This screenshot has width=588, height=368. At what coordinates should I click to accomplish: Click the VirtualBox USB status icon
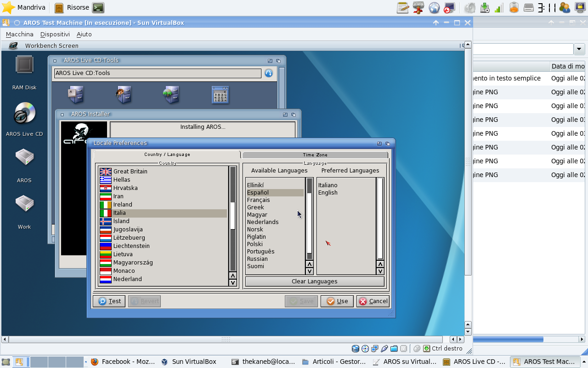[x=384, y=349]
